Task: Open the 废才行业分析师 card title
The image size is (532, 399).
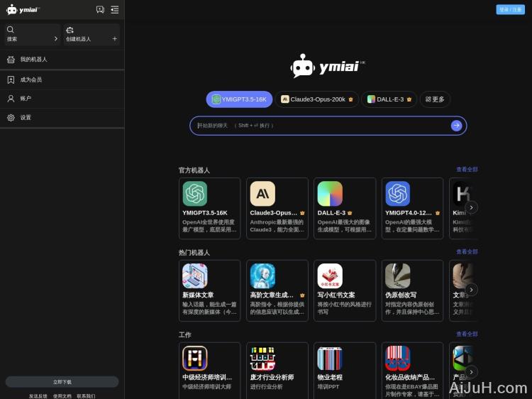Action: click(272, 377)
